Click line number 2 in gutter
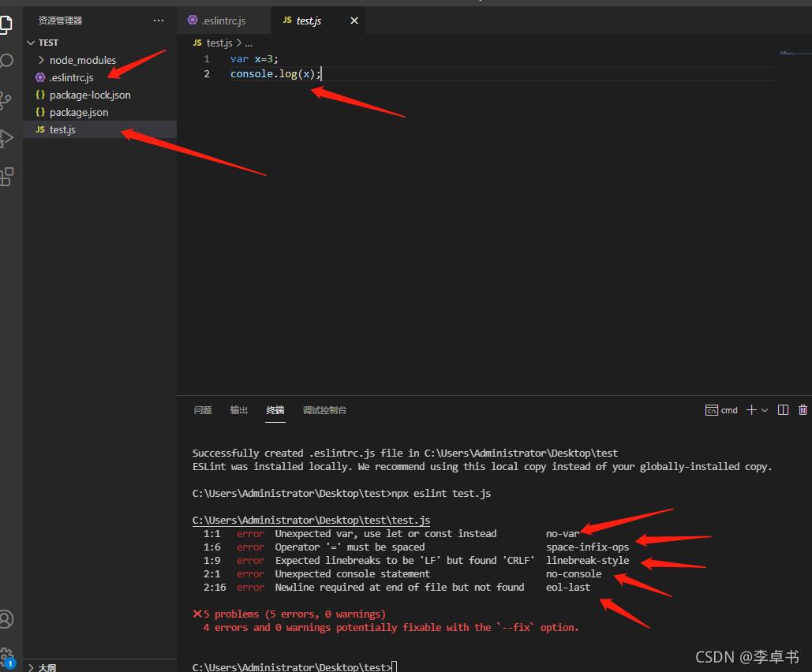Screen dimensions: 812x672 pyautogui.click(x=207, y=74)
